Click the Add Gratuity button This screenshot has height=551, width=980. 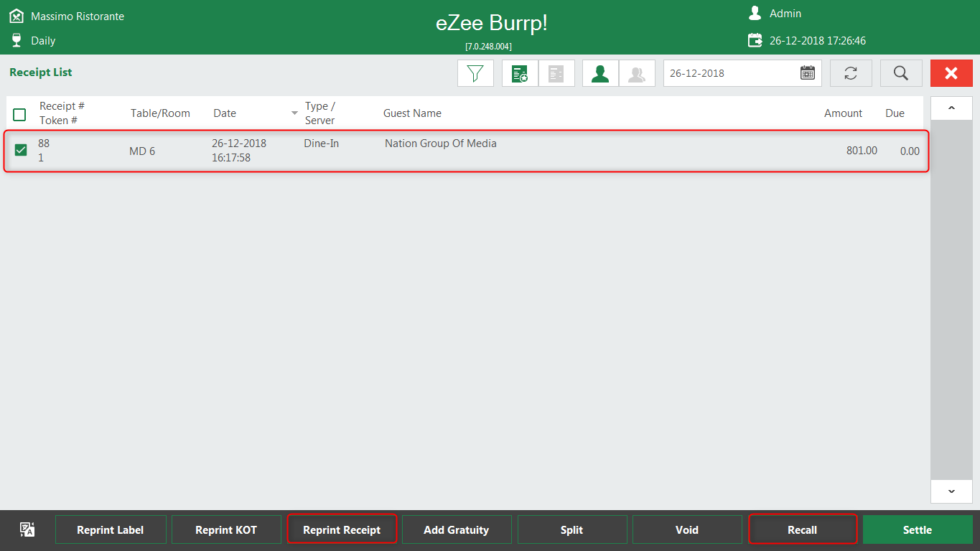457,529
